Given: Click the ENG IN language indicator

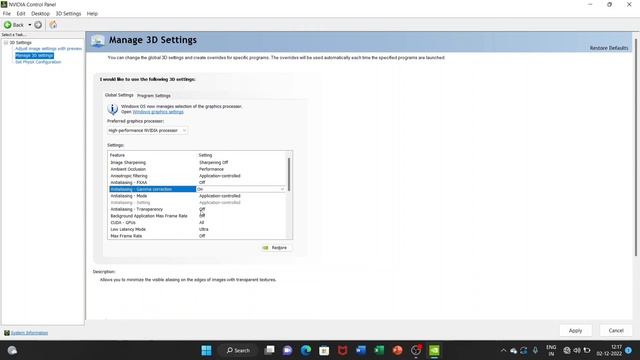Looking at the screenshot, I should pyautogui.click(x=551, y=350).
